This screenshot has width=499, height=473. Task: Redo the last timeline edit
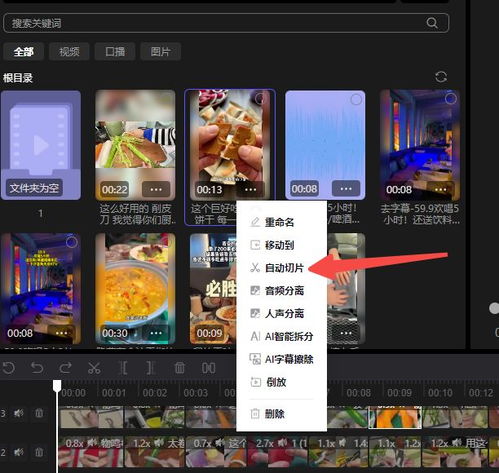point(65,368)
